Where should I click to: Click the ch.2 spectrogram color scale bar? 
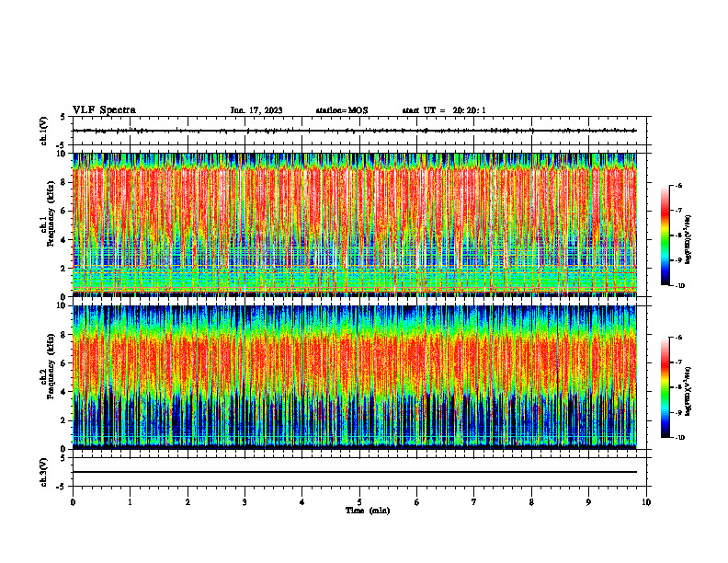tap(665, 387)
